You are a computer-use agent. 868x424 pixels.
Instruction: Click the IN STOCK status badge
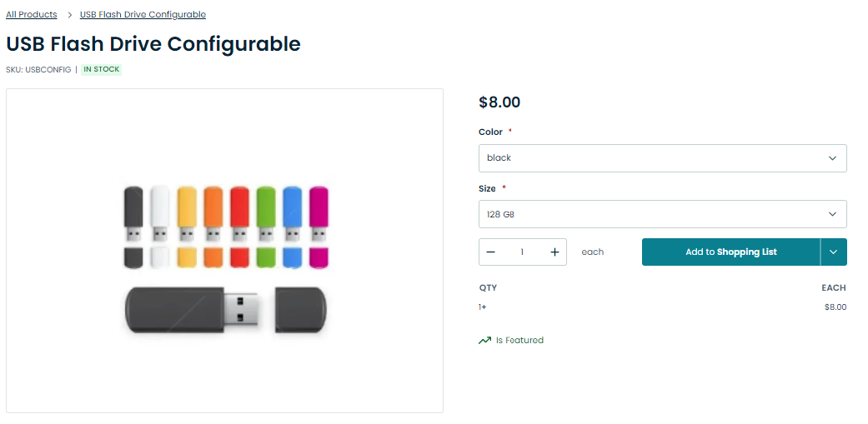point(101,70)
